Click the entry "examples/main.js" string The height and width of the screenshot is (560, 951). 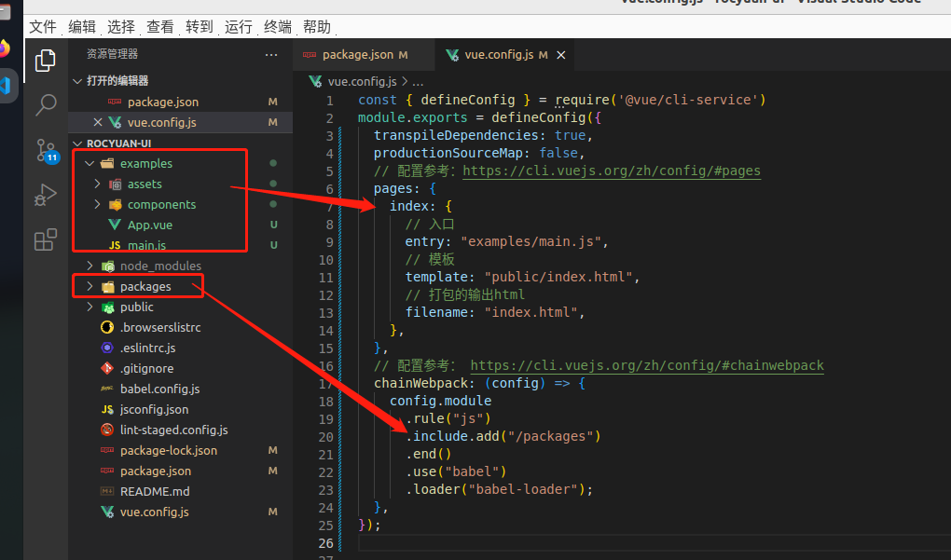coord(531,241)
